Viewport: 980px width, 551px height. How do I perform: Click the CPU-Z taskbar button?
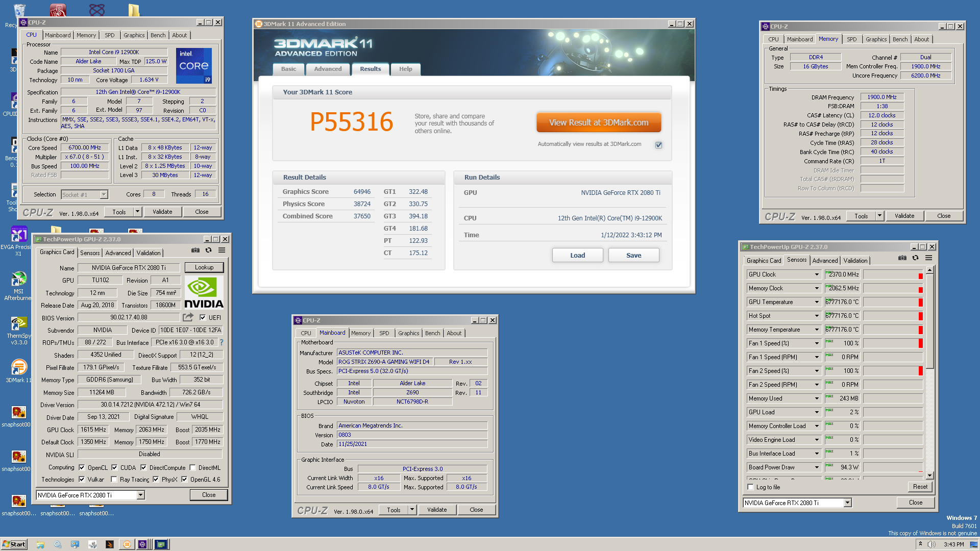tap(142, 544)
